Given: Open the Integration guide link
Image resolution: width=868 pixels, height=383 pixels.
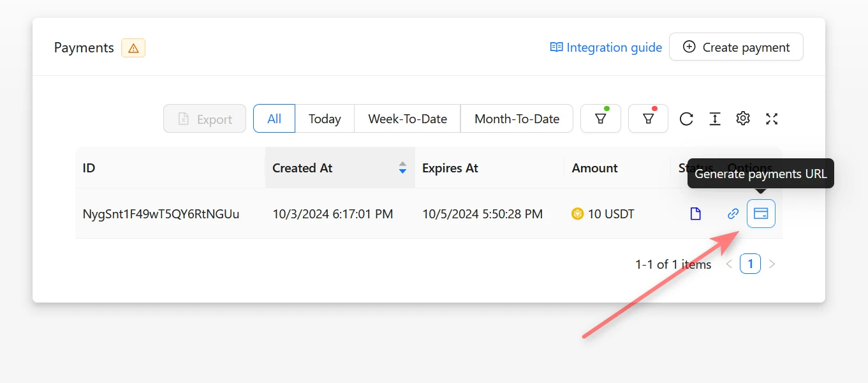Looking at the screenshot, I should tap(606, 47).
